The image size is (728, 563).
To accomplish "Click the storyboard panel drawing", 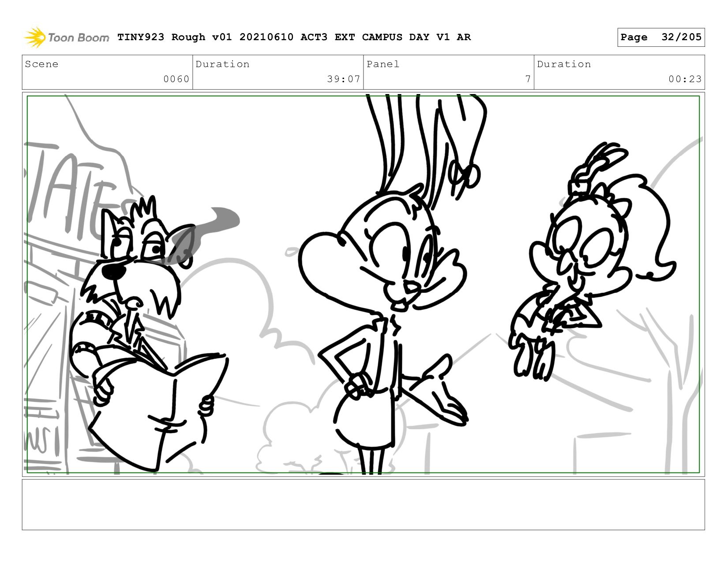I will [363, 284].
